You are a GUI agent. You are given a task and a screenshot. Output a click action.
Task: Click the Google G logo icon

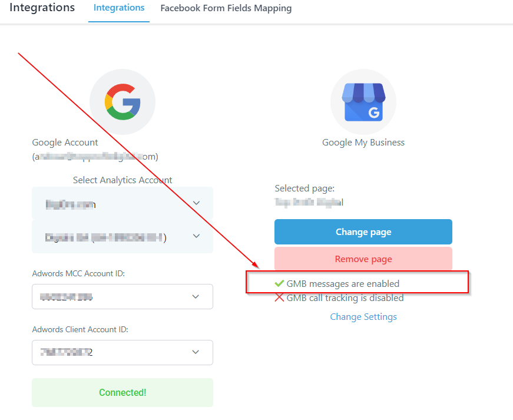(123, 102)
